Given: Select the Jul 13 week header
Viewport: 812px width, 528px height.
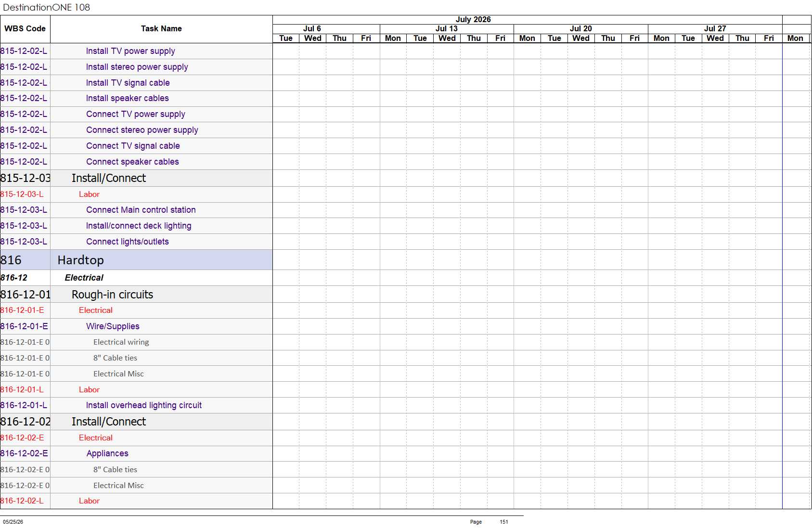Looking at the screenshot, I should tap(447, 29).
